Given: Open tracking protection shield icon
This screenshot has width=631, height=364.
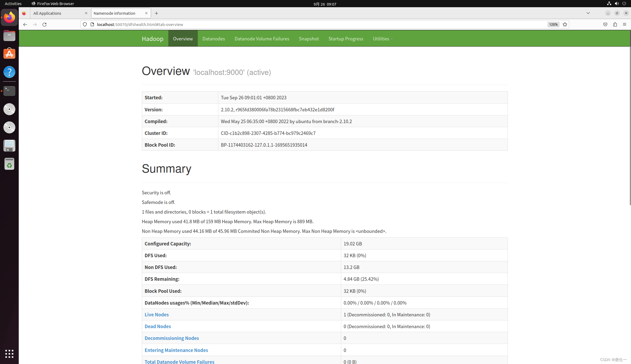Looking at the screenshot, I should tap(85, 24).
